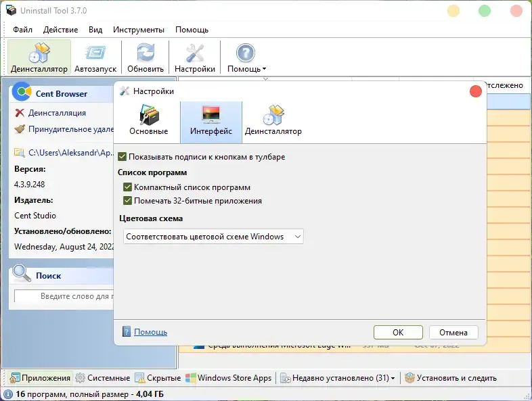Select publisher text Cent Studio
The image size is (532, 401).
(35, 216)
